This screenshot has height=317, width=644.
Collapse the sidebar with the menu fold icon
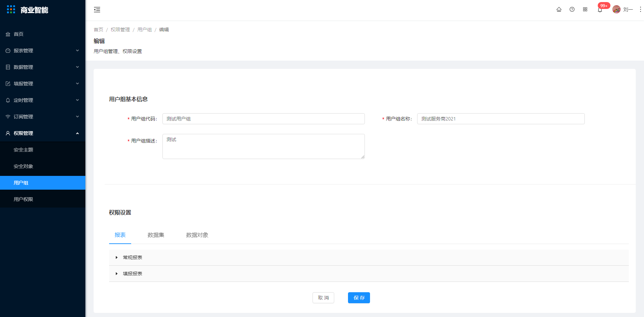tap(97, 10)
